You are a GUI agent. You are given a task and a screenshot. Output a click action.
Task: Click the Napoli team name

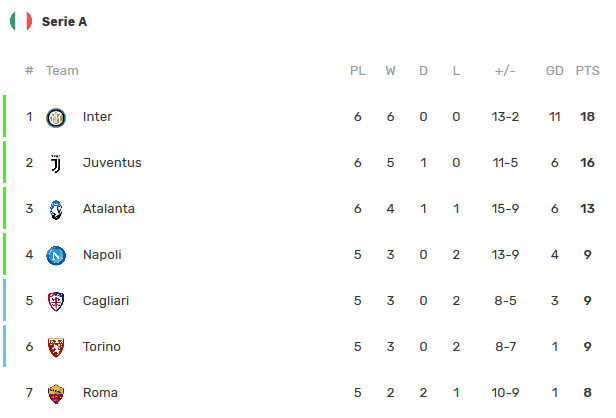click(x=102, y=255)
